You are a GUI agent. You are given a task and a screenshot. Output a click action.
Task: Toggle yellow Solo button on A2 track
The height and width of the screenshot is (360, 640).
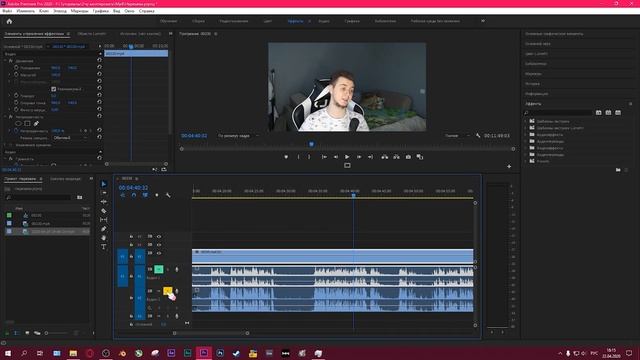point(168,291)
